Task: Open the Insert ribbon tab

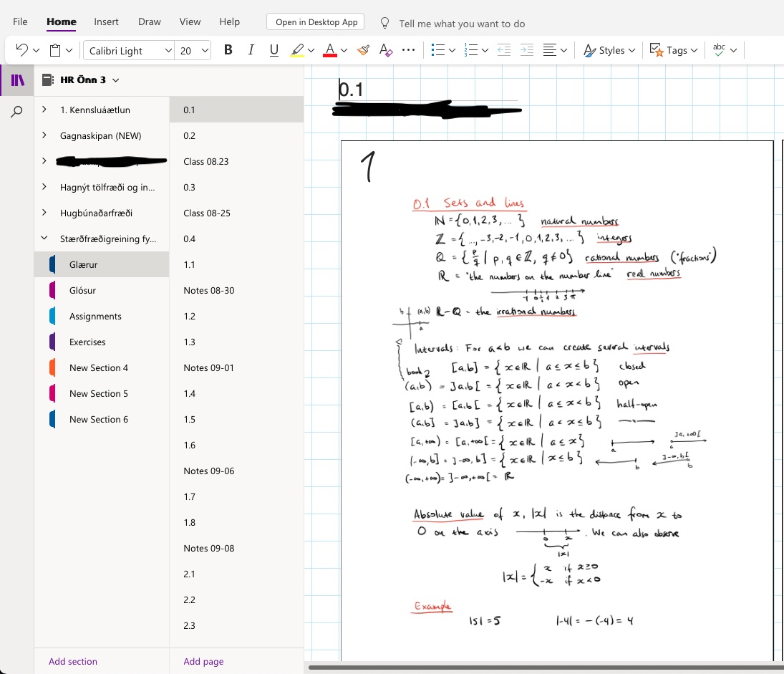Action: [x=106, y=22]
